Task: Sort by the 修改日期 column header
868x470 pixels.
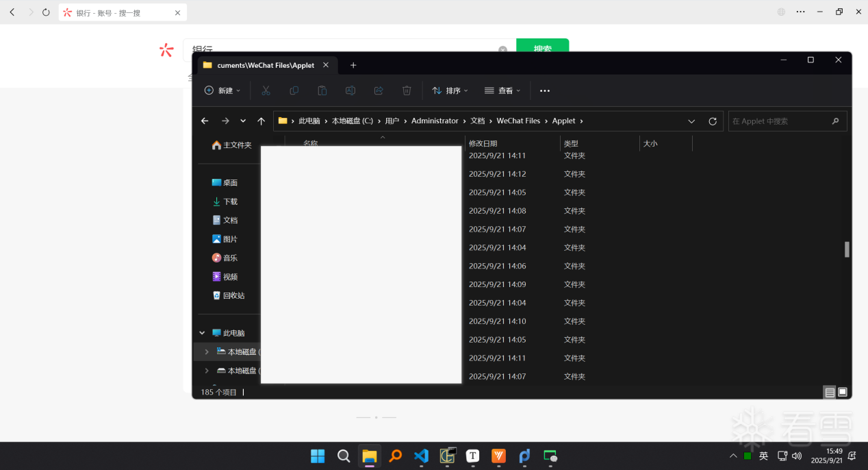Action: click(513, 143)
